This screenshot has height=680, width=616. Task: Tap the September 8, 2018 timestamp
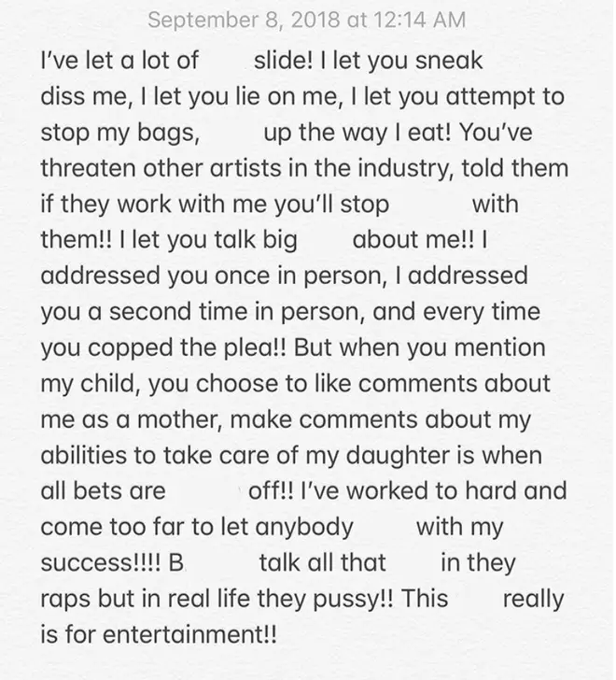coord(307,20)
